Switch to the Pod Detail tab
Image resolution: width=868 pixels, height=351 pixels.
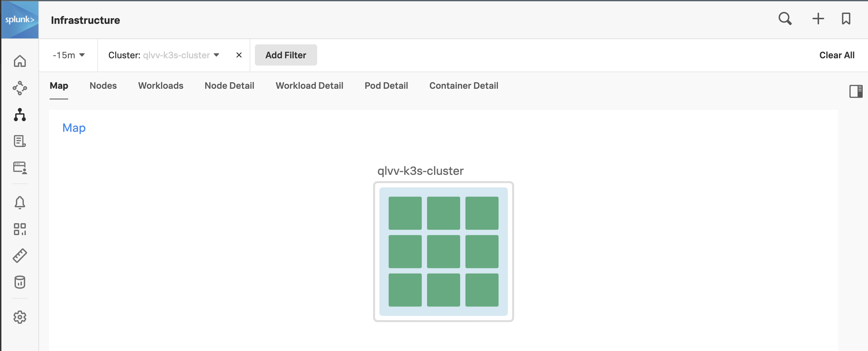pos(386,86)
